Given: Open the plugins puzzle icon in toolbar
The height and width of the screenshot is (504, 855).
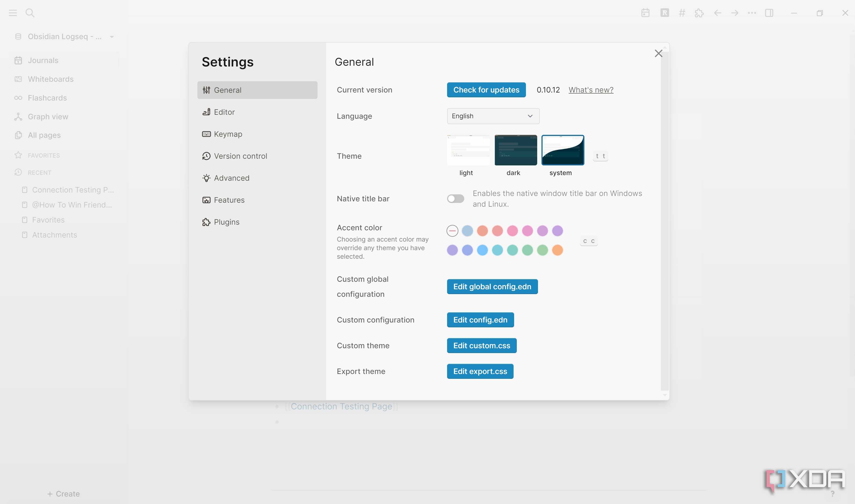Looking at the screenshot, I should click(x=699, y=13).
